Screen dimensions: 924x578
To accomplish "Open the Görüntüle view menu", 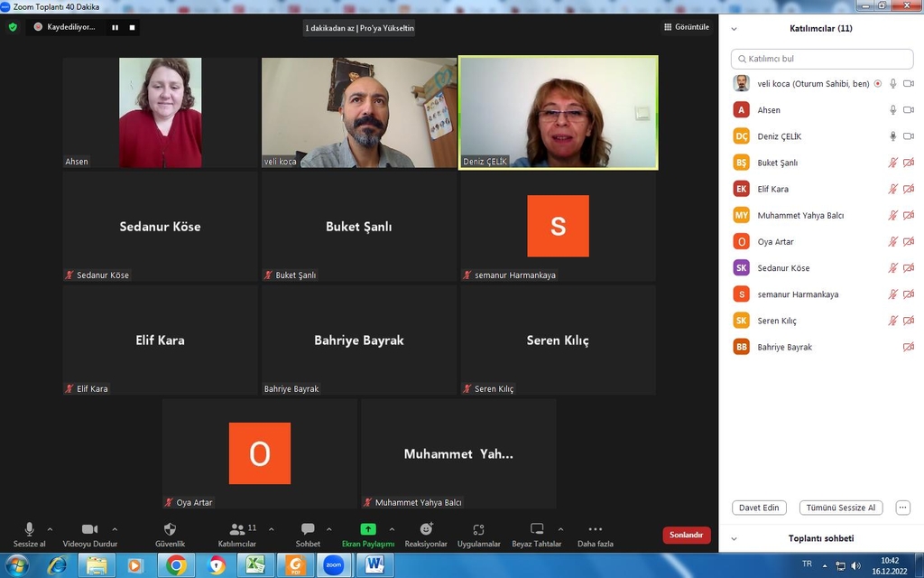I will click(686, 27).
